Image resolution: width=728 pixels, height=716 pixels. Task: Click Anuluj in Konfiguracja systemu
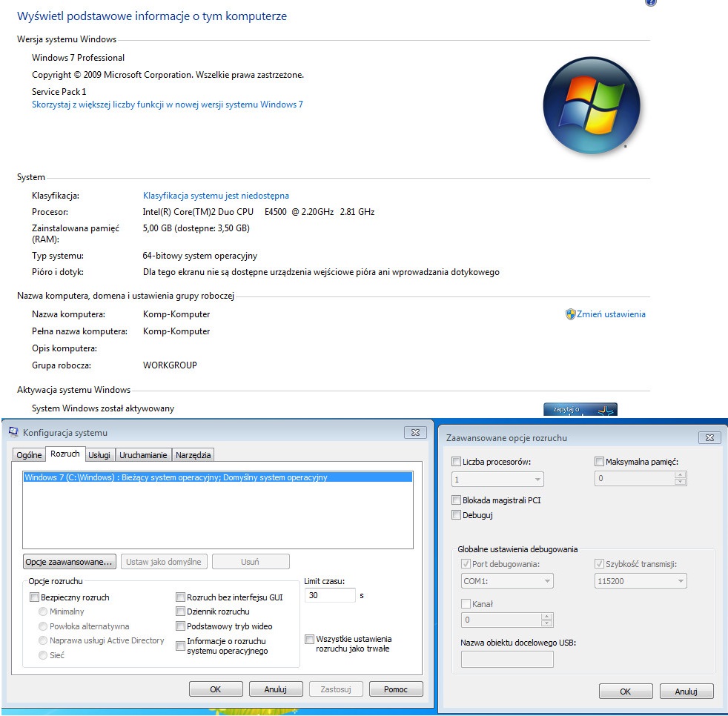[x=276, y=689]
